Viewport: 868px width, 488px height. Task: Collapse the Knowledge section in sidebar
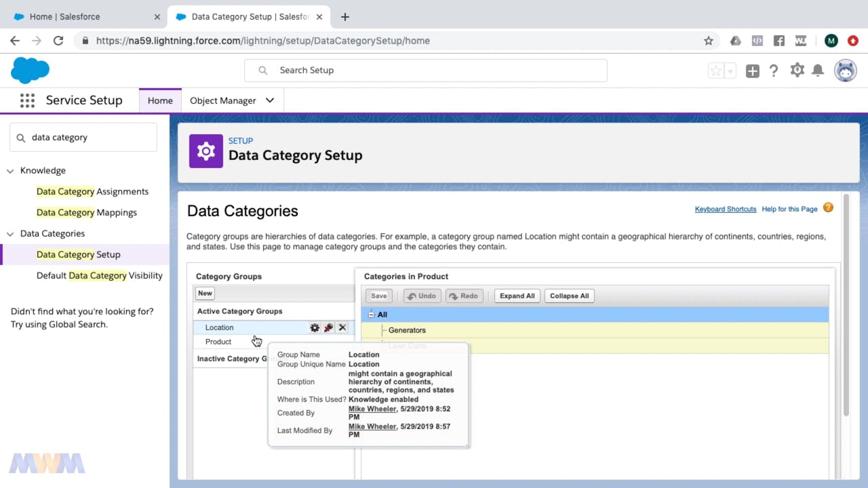coord(10,171)
